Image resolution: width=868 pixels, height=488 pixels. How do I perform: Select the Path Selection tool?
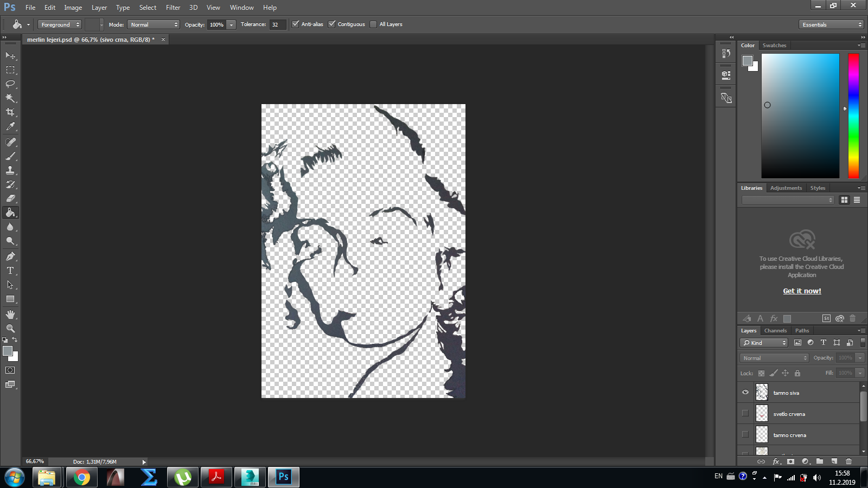(x=10, y=285)
